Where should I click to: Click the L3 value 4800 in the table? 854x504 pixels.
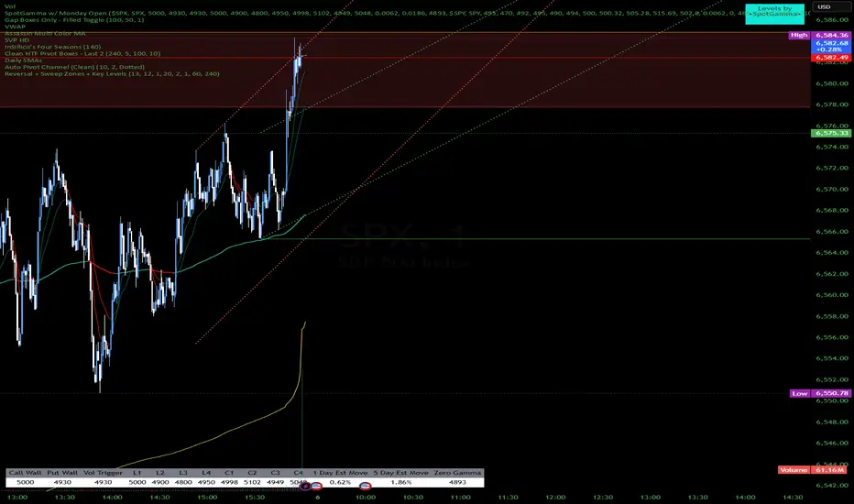coord(183,482)
